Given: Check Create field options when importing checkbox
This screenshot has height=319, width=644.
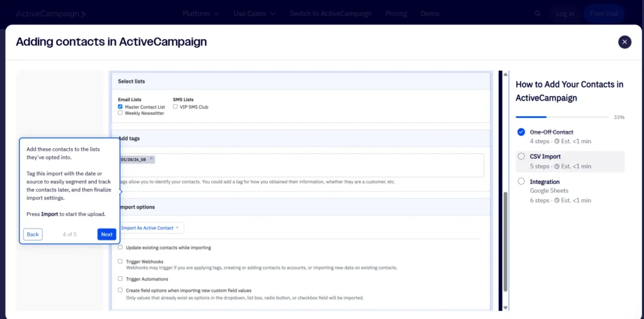Looking at the screenshot, I should [x=120, y=290].
